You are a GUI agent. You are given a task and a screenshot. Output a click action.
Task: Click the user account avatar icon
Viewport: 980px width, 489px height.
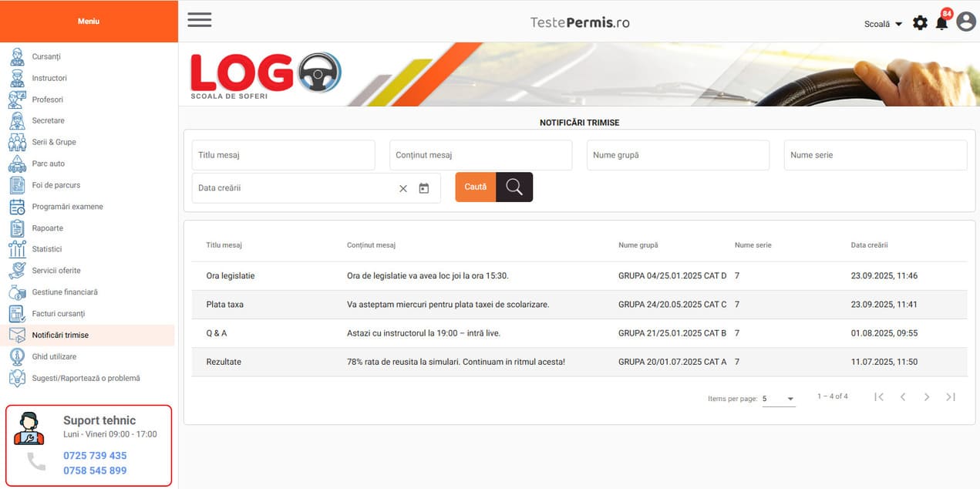(x=965, y=22)
